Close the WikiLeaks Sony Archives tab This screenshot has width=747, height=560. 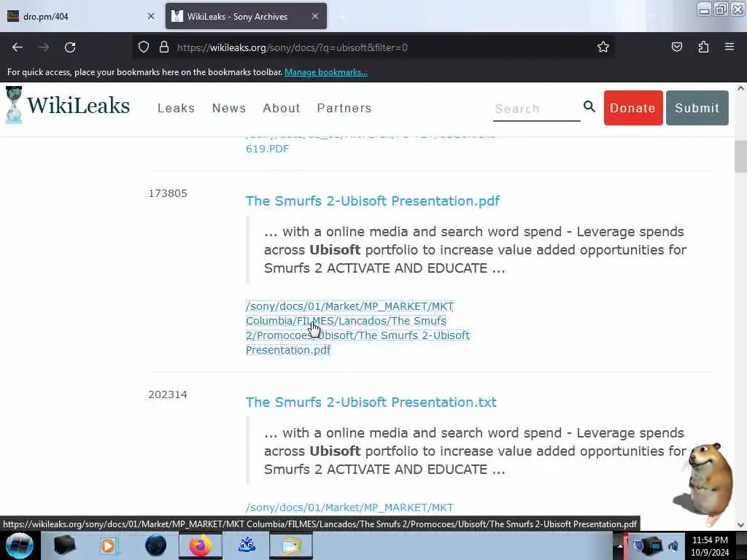click(x=315, y=16)
